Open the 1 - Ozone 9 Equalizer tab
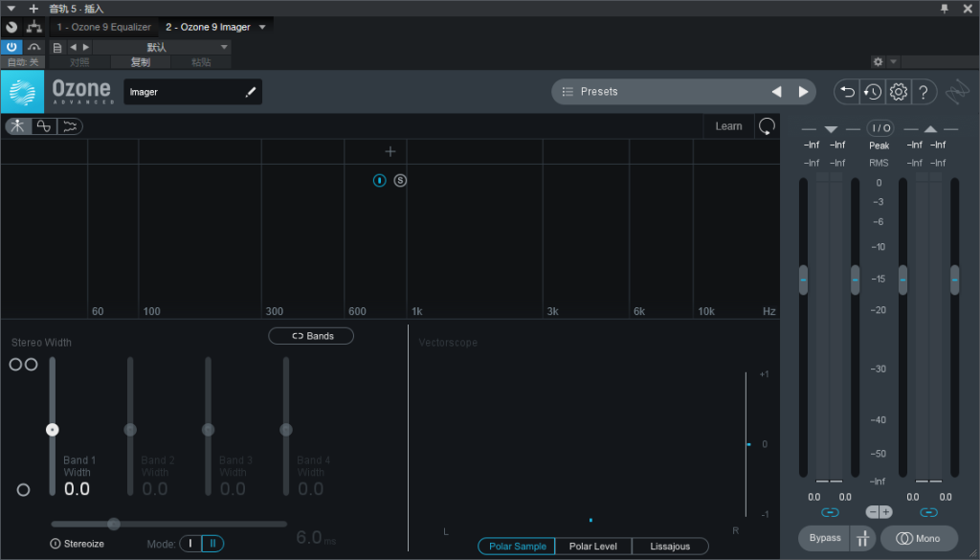 point(103,27)
